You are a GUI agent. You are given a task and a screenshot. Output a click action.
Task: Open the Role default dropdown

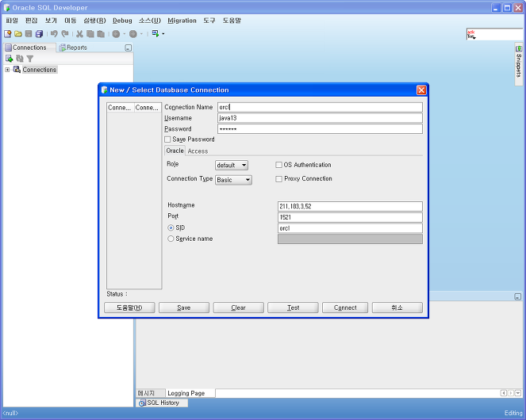(x=232, y=165)
